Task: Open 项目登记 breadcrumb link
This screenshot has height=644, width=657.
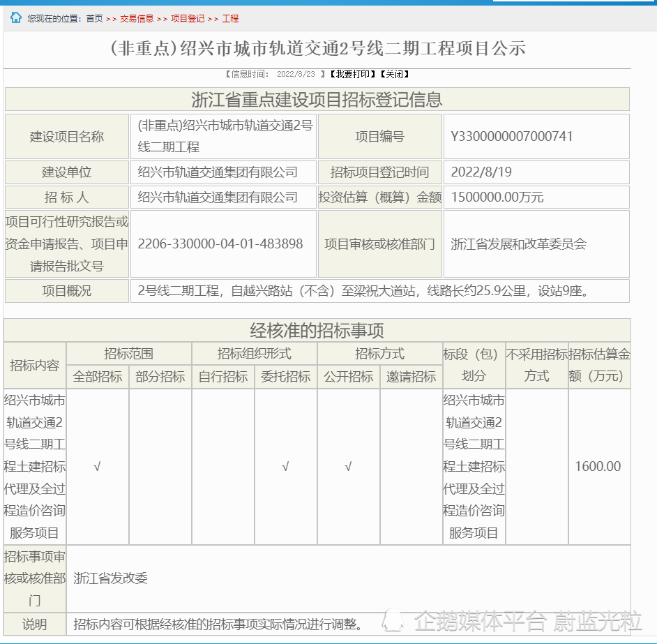Action: 188,18
